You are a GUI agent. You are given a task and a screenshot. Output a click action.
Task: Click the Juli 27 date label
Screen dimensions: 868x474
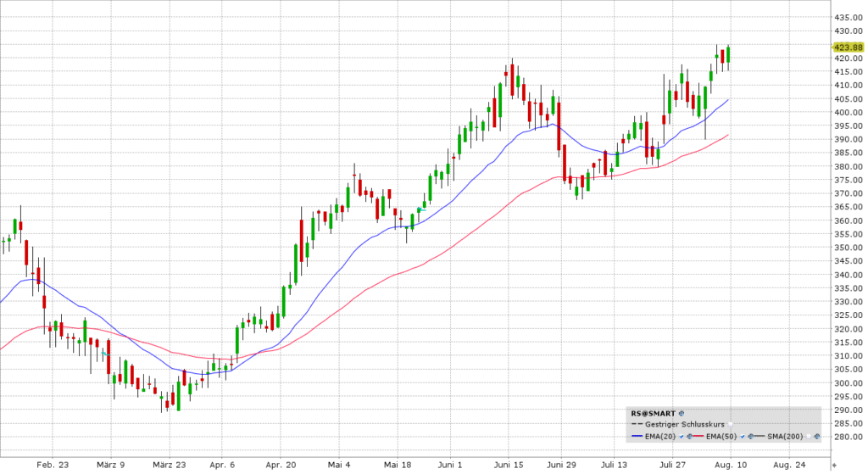(x=672, y=465)
